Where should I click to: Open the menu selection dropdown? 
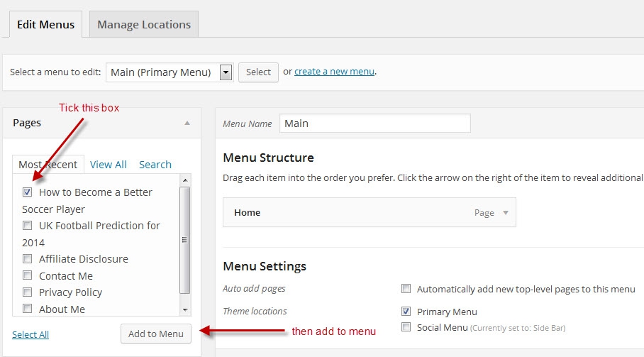click(226, 72)
